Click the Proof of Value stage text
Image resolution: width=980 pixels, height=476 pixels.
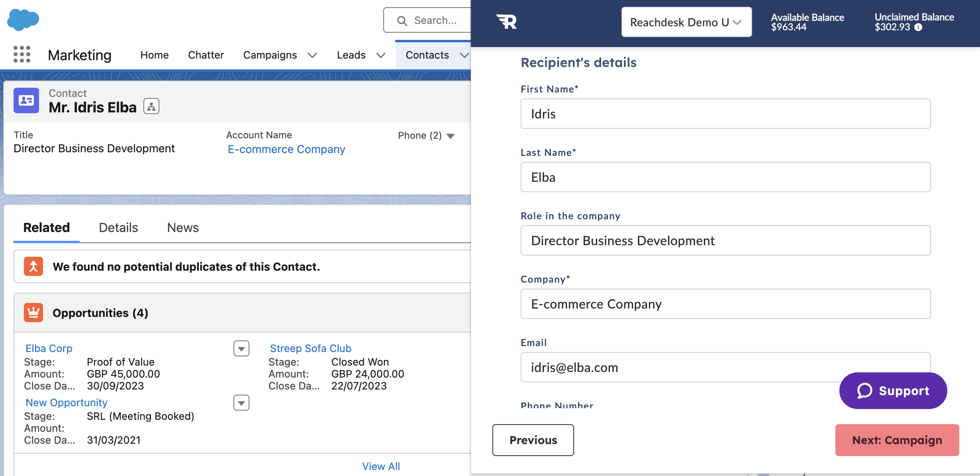coord(121,362)
